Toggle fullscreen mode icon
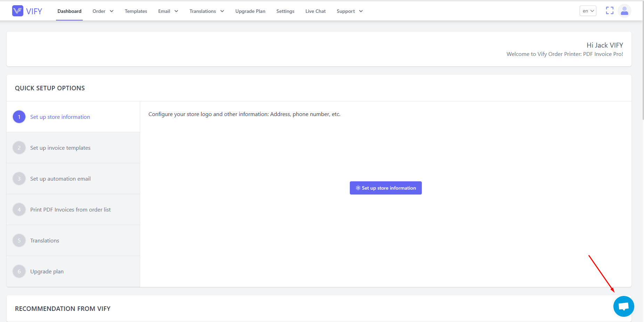644x322 pixels. pos(610,11)
